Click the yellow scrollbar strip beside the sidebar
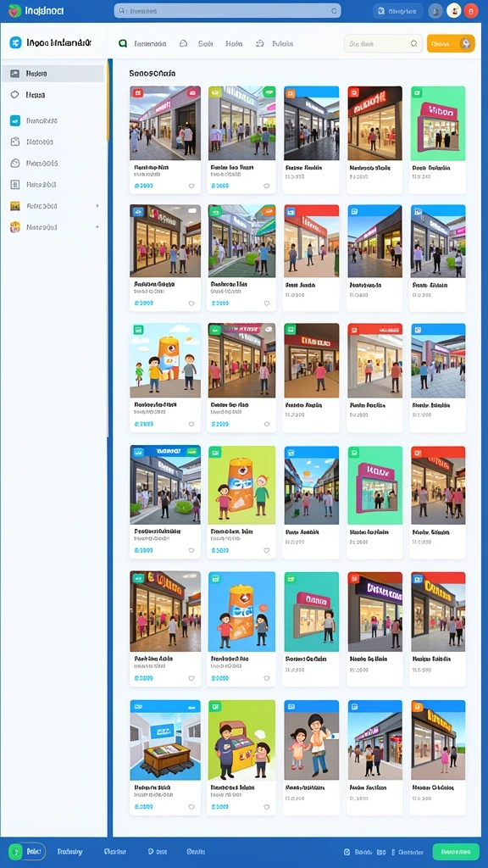Viewport: 488px width, 868px height. tap(108, 100)
